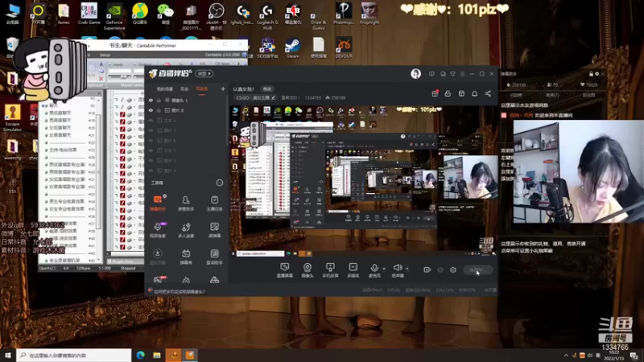Add a screen capture source

click(285, 270)
